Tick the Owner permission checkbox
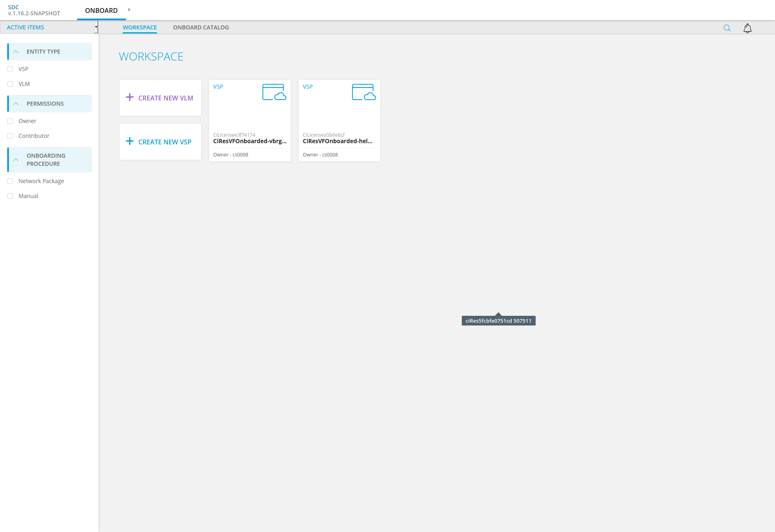Screen dimensions: 775x532 [10, 121]
